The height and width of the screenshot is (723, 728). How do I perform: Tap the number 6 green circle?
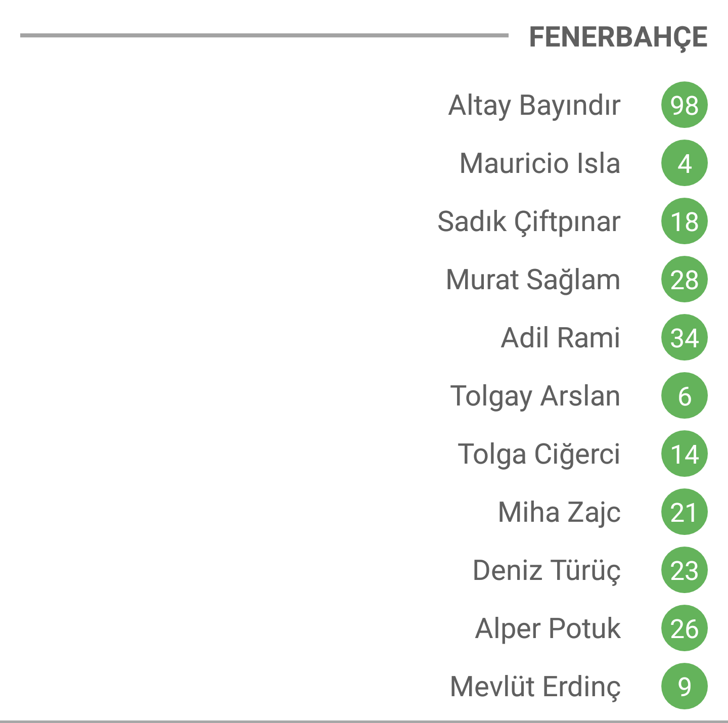pyautogui.click(x=684, y=395)
